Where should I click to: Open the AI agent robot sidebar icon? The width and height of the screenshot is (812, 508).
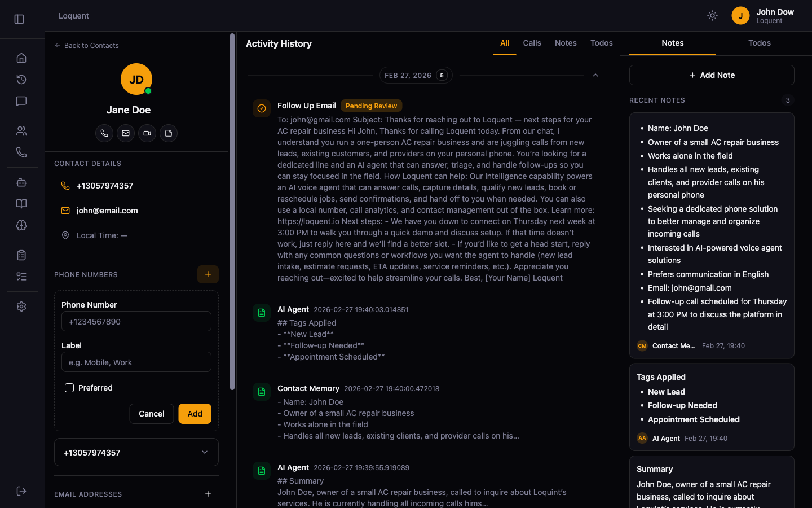21,182
